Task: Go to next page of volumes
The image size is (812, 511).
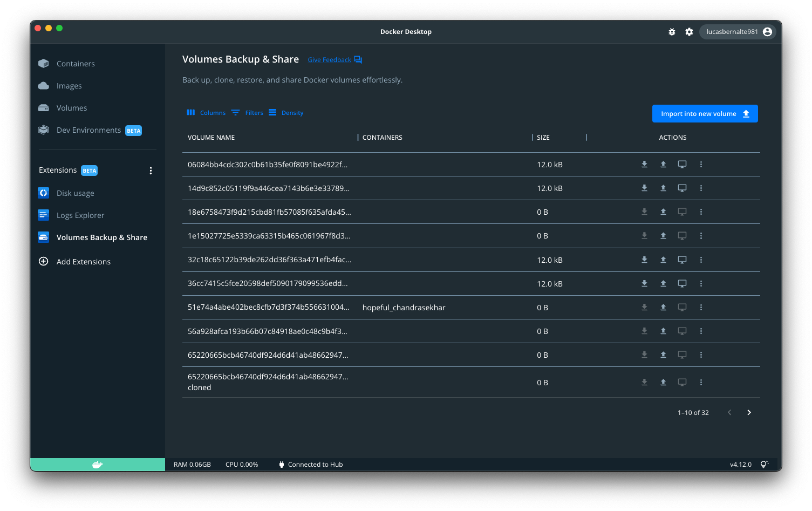Action: (749, 413)
